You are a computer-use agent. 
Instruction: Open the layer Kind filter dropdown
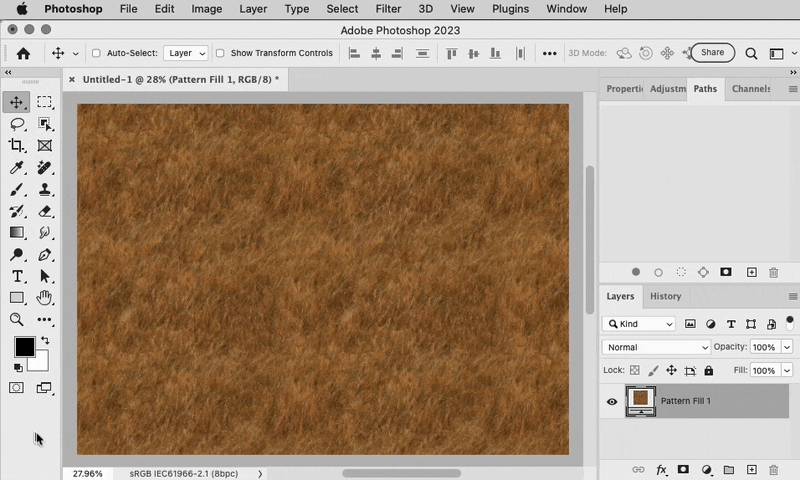point(639,324)
